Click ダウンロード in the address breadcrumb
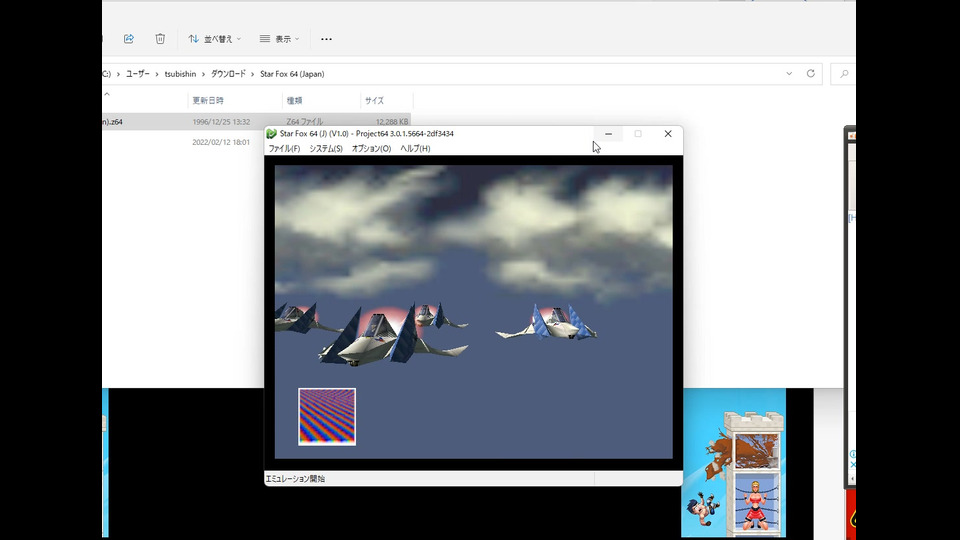The width and height of the screenshot is (960, 540). tap(228, 74)
